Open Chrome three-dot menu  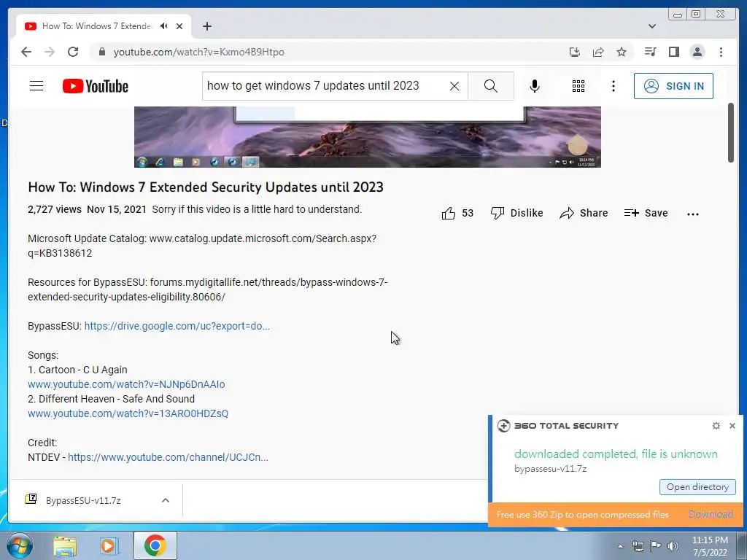pyautogui.click(x=721, y=52)
